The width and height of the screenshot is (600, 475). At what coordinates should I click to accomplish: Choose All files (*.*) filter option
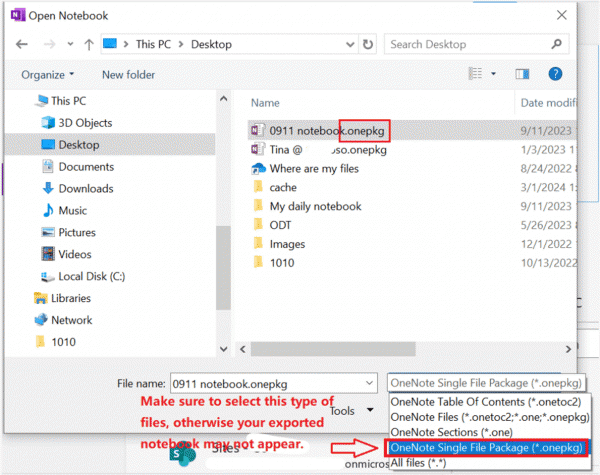click(418, 463)
